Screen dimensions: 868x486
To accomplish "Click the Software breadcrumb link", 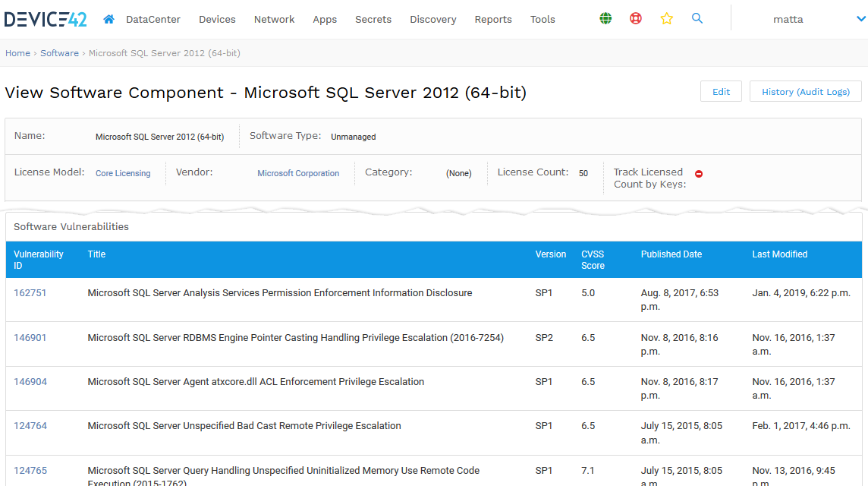I will tap(59, 53).
